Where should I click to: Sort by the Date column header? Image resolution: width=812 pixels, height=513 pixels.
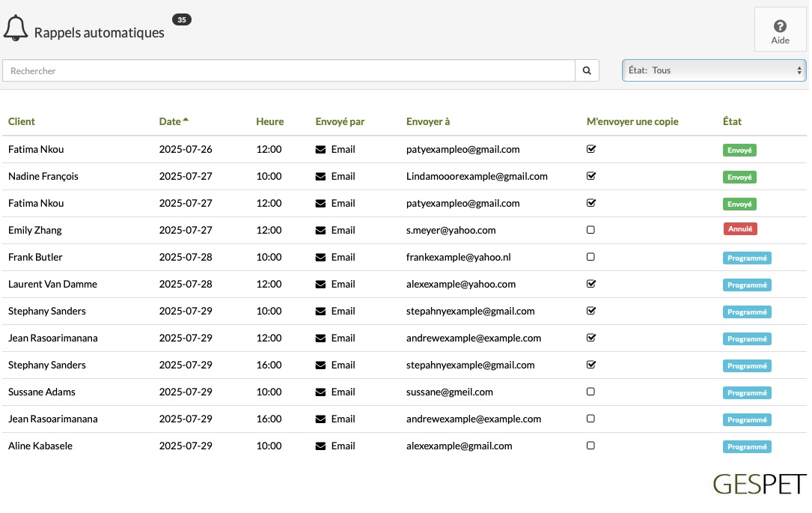tap(170, 122)
